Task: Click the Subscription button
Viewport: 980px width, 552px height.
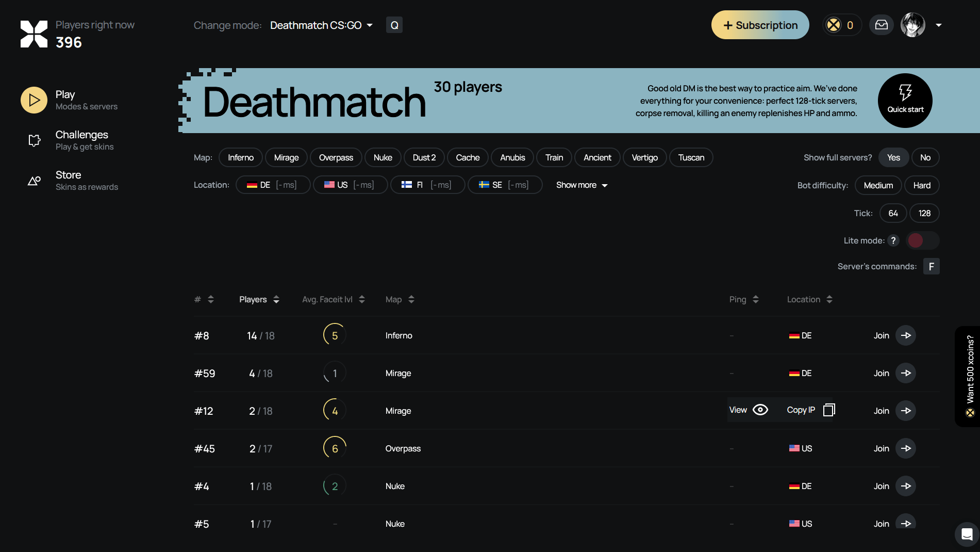Action: [x=760, y=24]
